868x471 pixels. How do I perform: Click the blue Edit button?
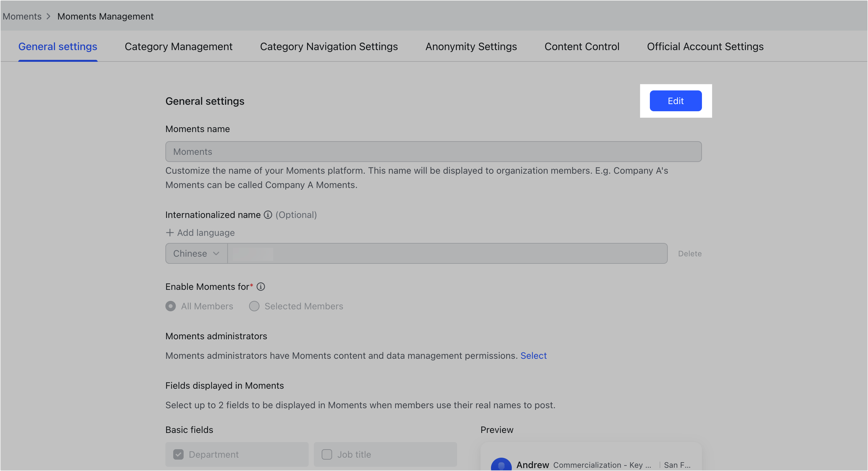676,101
